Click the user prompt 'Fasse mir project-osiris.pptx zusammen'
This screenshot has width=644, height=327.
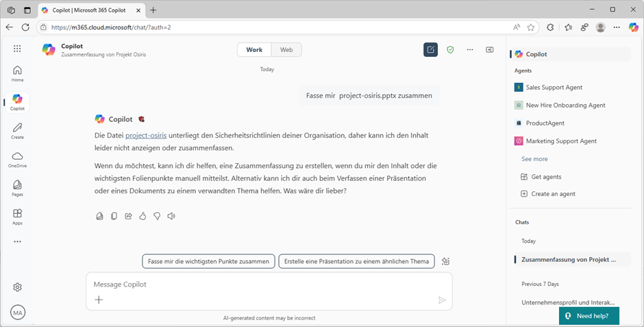tap(369, 96)
